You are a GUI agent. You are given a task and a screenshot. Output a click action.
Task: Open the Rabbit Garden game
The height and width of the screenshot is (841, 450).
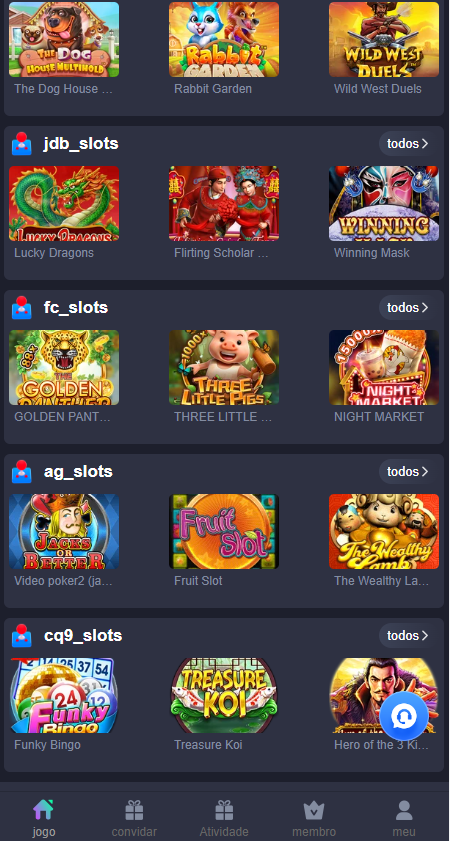click(x=224, y=39)
